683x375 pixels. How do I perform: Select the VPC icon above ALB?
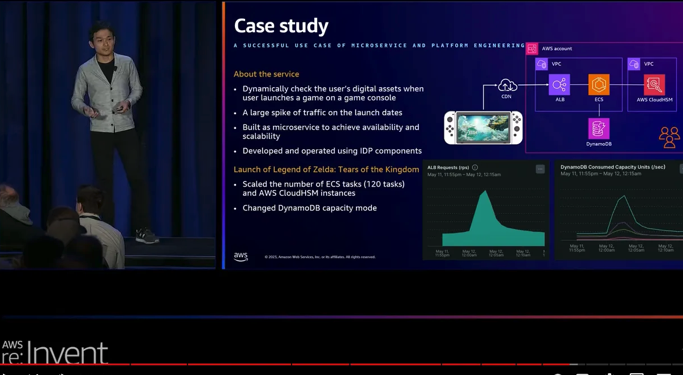[x=541, y=64]
